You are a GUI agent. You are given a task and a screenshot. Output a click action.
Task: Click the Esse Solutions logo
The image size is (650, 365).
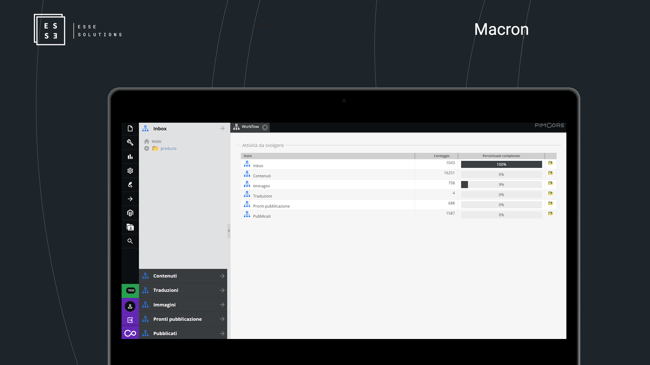(x=78, y=30)
